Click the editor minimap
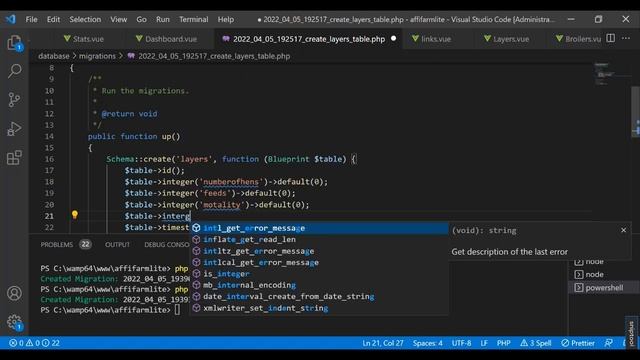Image resolution: width=640 pixels, height=360 pixels. click(611, 75)
